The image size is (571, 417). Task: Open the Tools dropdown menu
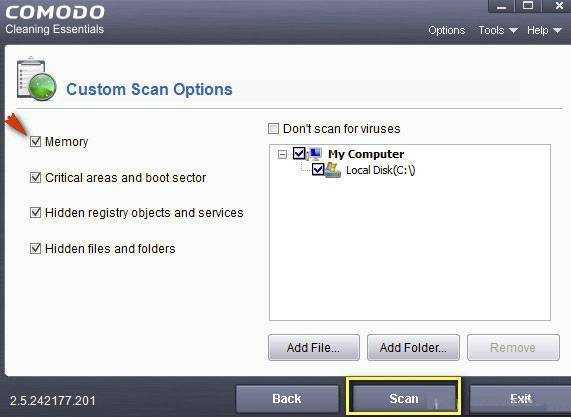[x=498, y=30]
